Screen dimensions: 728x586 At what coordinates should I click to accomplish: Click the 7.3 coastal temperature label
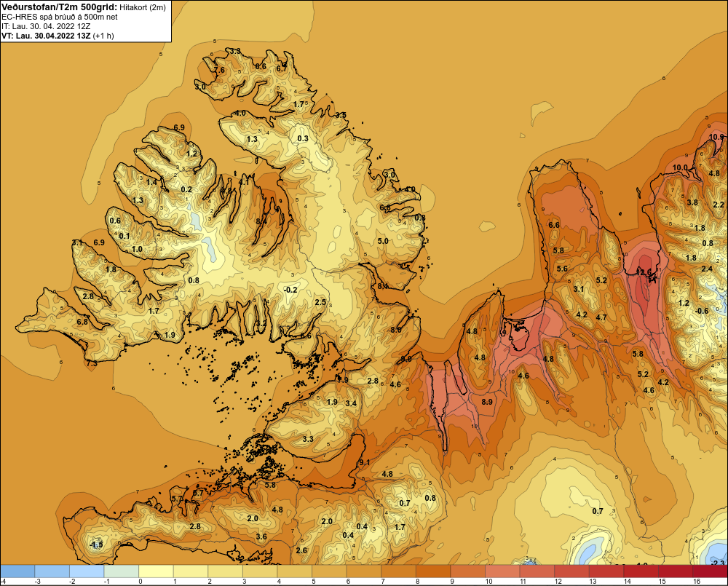click(92, 363)
